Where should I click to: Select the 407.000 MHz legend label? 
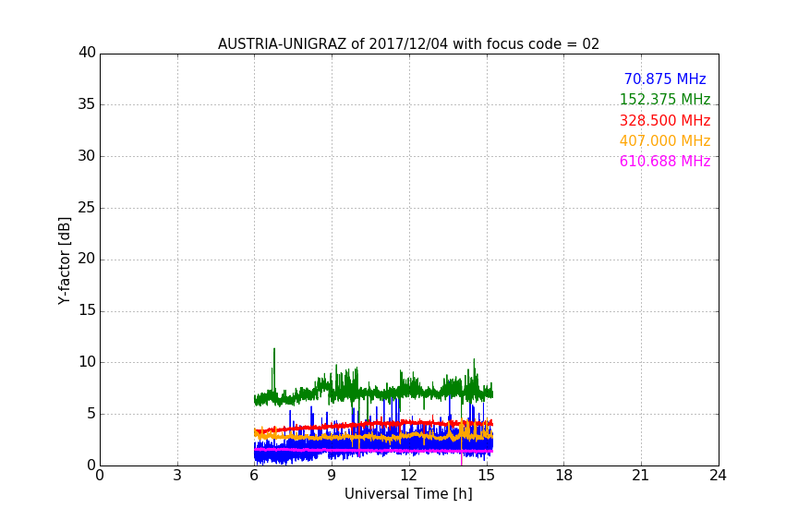point(665,141)
